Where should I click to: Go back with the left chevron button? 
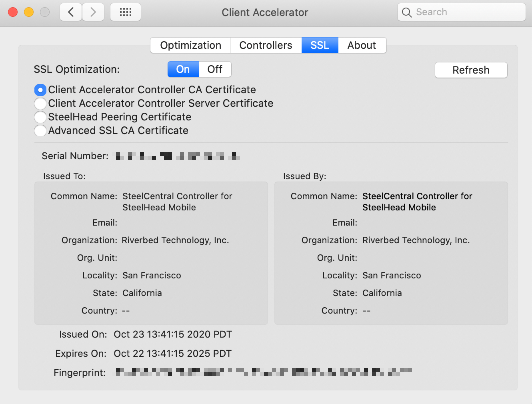[71, 12]
